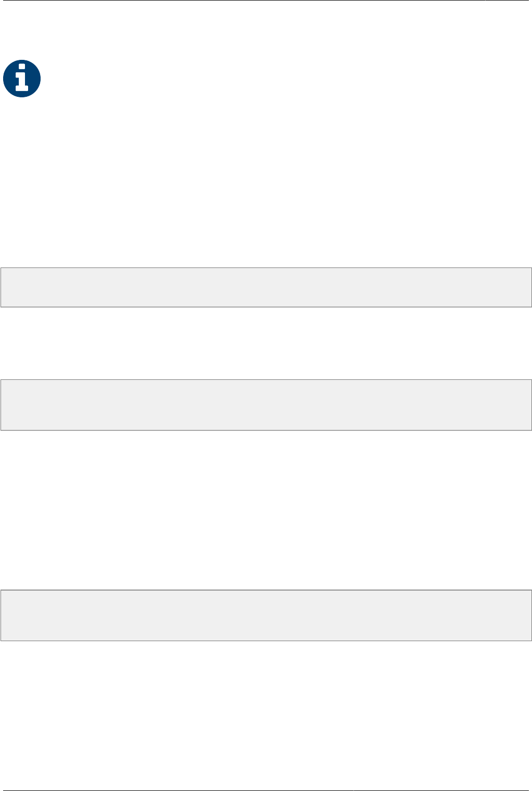The width and height of the screenshot is (532, 791).
Task: Click the blue information note icon
Action: pyautogui.click(x=22, y=79)
